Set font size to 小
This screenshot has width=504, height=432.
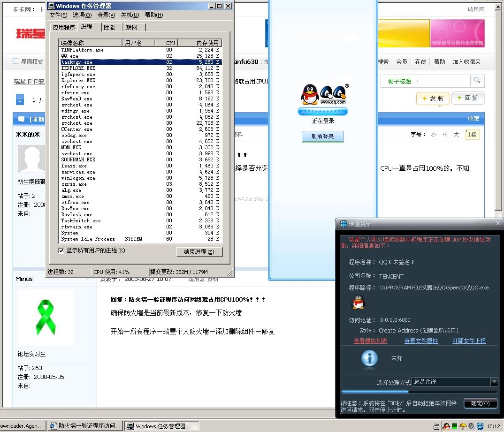[434, 134]
